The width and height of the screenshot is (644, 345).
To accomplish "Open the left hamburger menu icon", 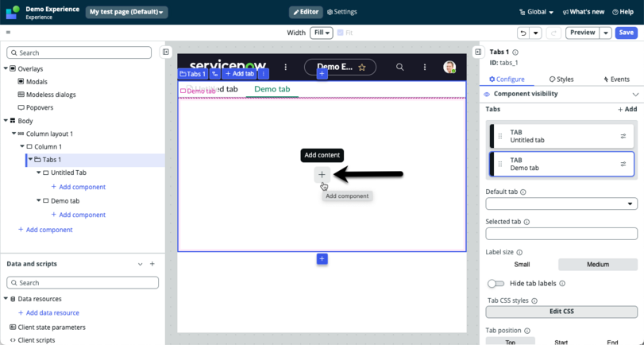I will point(8,33).
